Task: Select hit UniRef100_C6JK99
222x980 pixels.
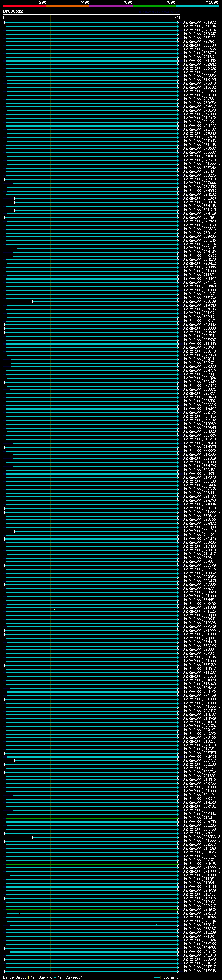Action: [x=199, y=481]
